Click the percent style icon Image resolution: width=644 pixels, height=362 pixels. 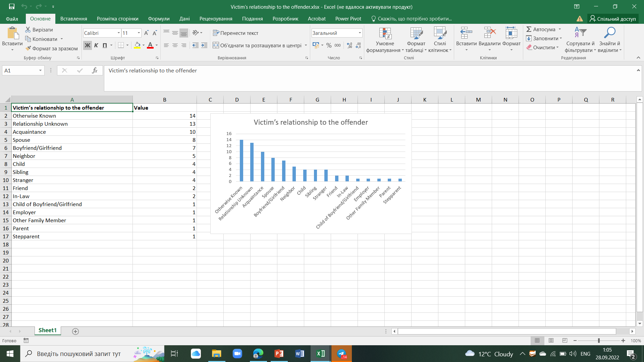point(329,45)
